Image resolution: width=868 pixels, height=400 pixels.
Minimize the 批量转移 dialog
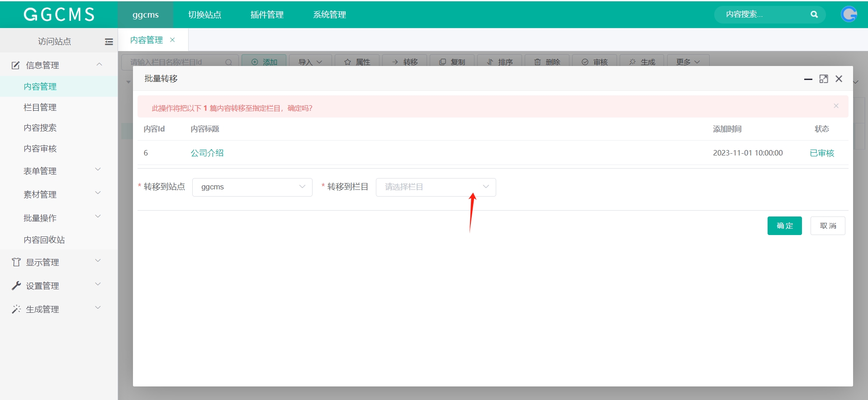pyautogui.click(x=808, y=79)
